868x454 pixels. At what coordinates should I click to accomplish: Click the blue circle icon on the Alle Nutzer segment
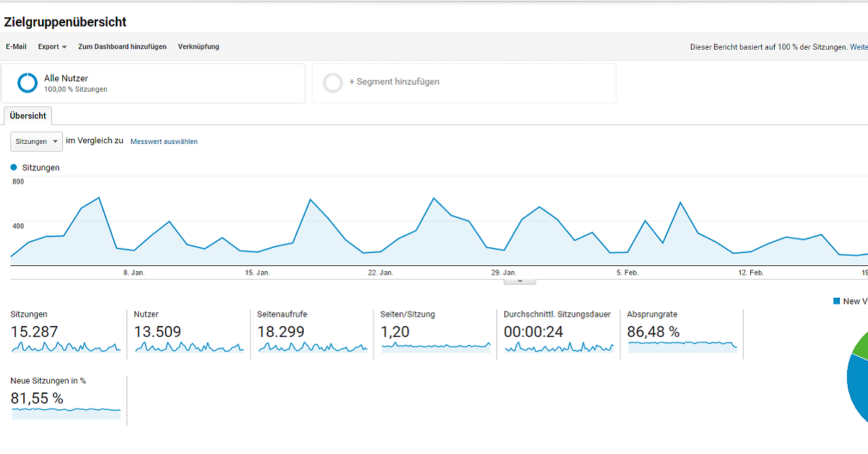[x=27, y=82]
